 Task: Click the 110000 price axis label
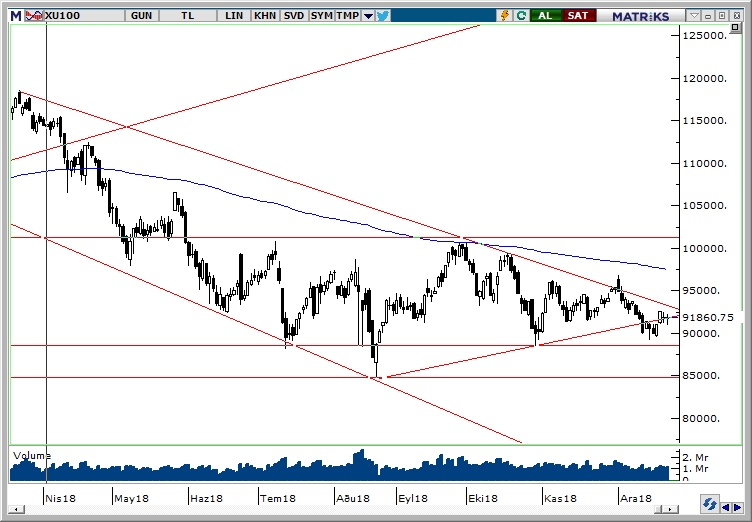point(705,164)
